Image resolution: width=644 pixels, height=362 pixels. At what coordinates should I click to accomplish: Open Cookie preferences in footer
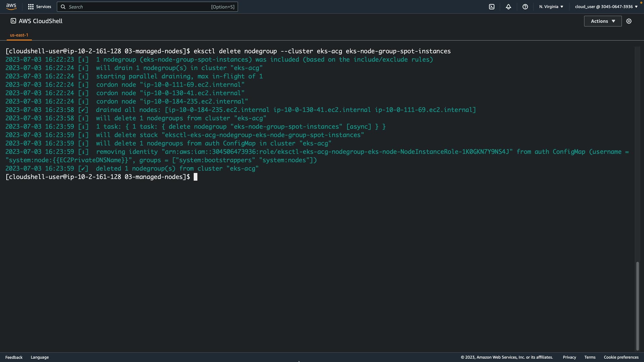click(x=621, y=357)
